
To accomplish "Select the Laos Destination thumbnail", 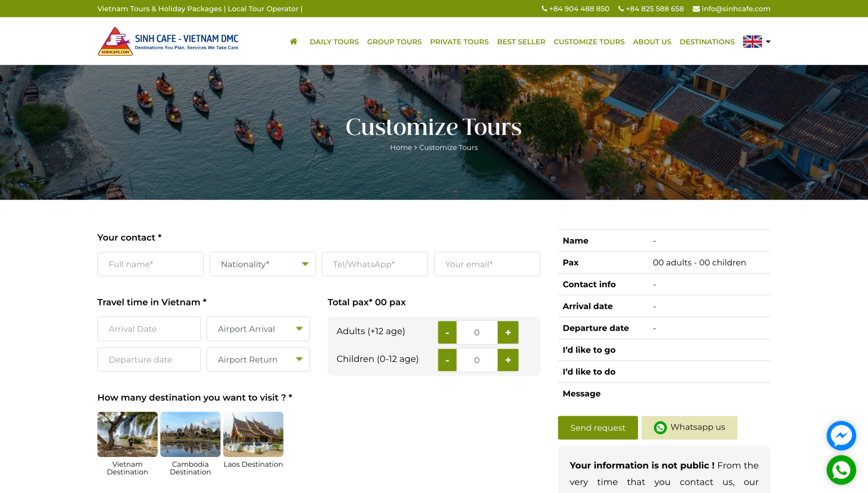I will 253,434.
